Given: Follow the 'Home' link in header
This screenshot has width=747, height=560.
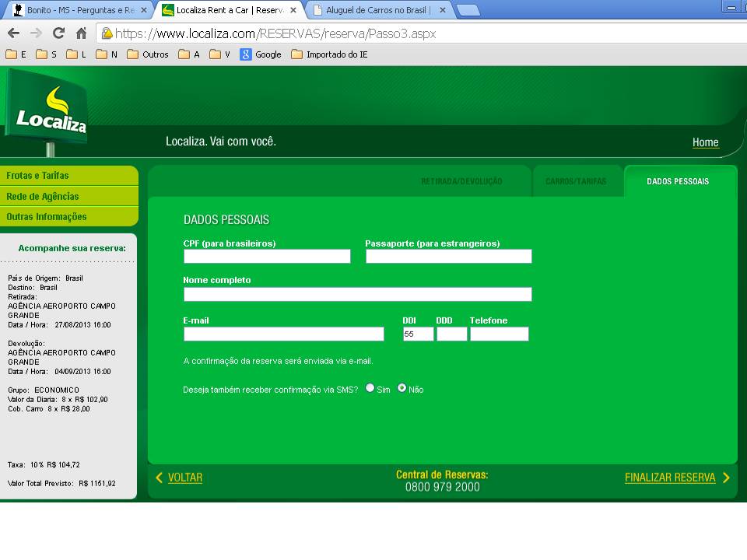Looking at the screenshot, I should [x=706, y=142].
